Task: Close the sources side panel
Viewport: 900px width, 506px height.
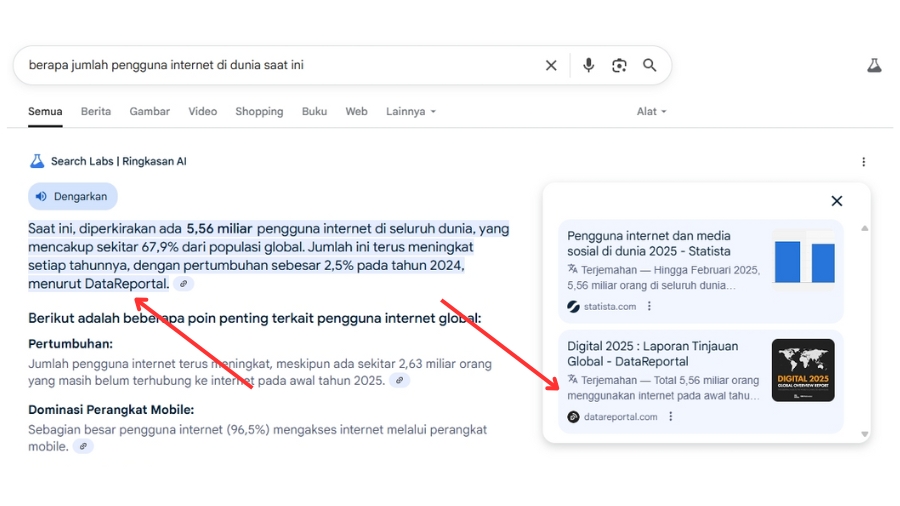Action: 837,201
